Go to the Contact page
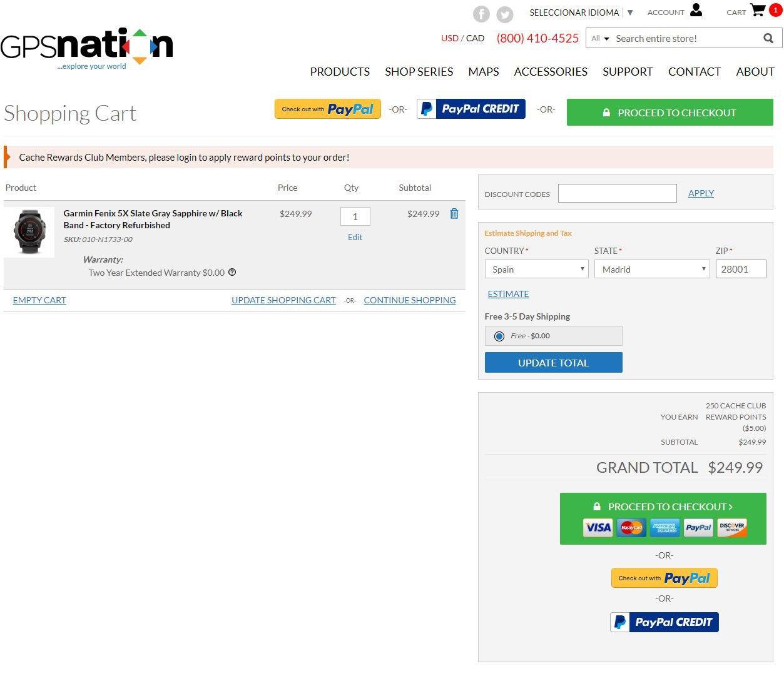The image size is (784, 681). click(695, 71)
